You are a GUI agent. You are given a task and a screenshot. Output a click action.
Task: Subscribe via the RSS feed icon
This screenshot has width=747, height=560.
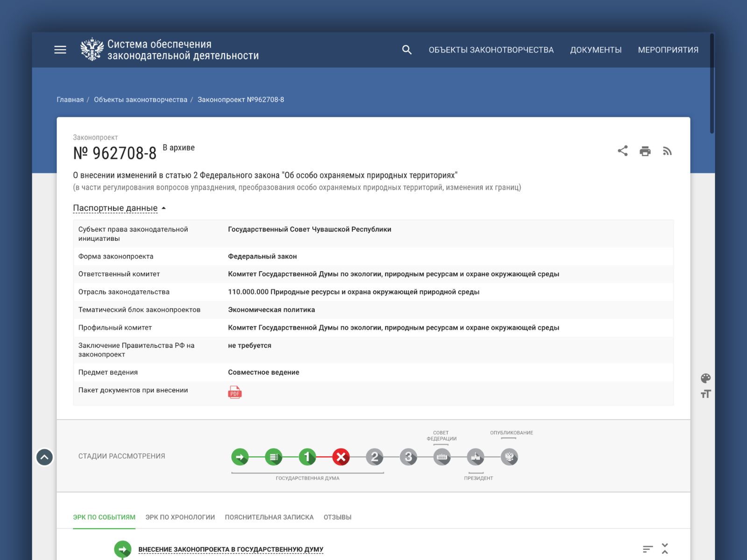click(667, 151)
